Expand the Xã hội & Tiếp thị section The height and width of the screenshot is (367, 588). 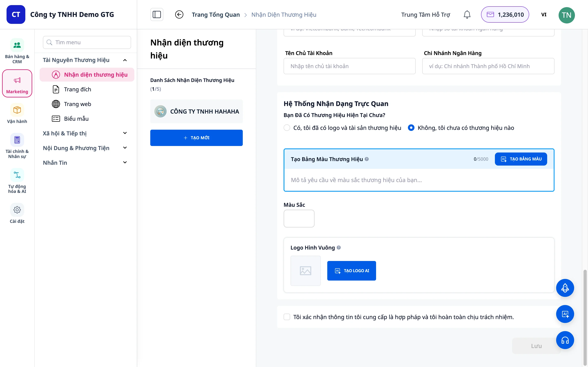[125, 133]
